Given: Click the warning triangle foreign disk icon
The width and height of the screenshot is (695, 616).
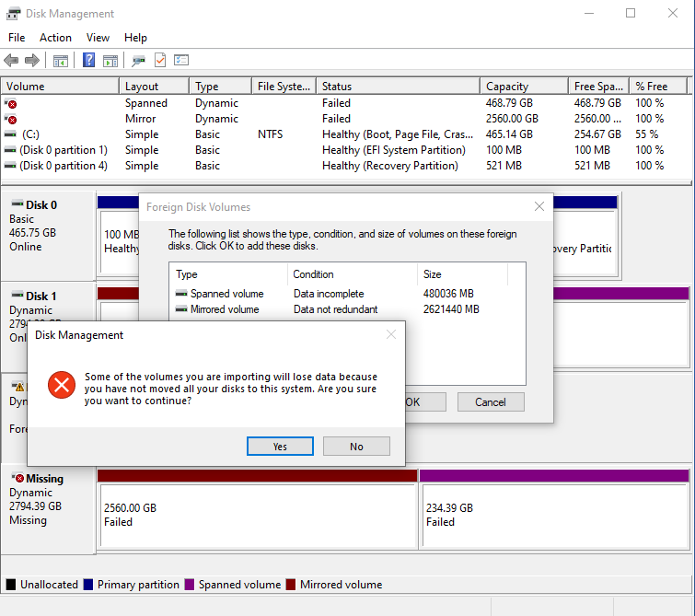Looking at the screenshot, I should point(18,387).
